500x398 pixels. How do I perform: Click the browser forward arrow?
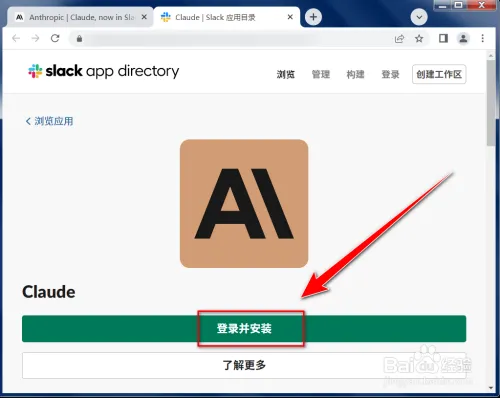coord(35,38)
